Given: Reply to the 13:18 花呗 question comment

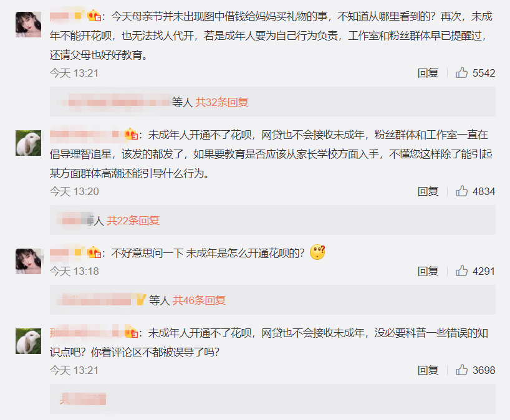Looking at the screenshot, I should 428,271.
